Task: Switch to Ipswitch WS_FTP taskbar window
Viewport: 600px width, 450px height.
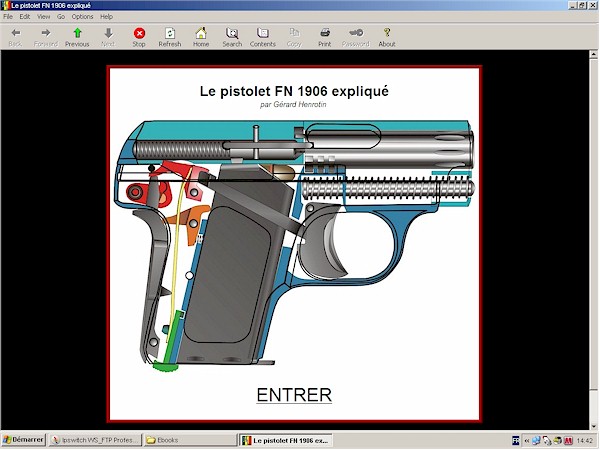Action: pyautogui.click(x=95, y=440)
